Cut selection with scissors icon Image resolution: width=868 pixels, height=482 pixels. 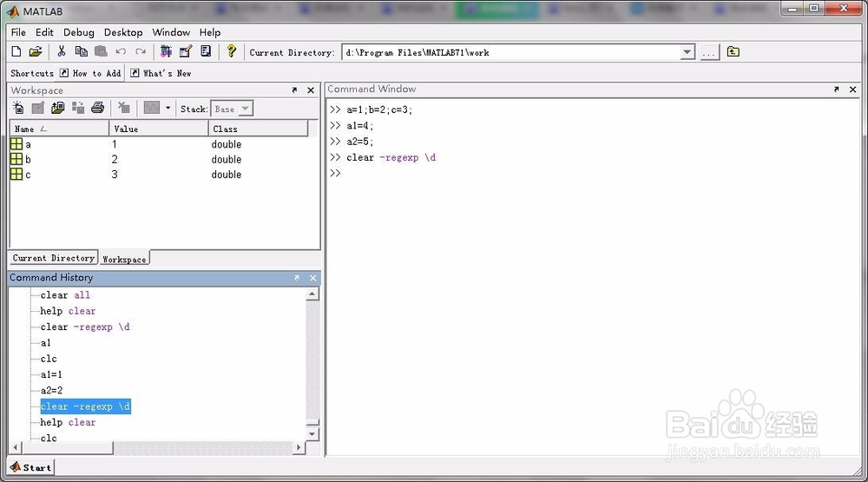(x=62, y=51)
